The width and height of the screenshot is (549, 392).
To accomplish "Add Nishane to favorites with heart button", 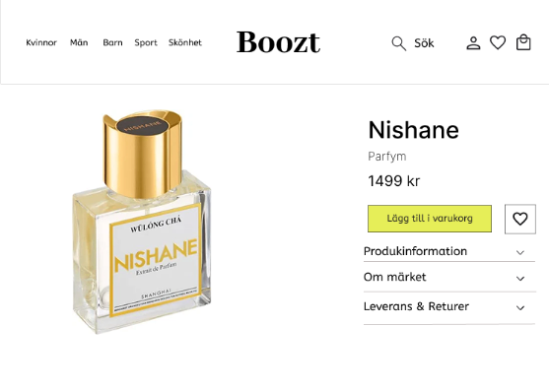I will coord(520,219).
